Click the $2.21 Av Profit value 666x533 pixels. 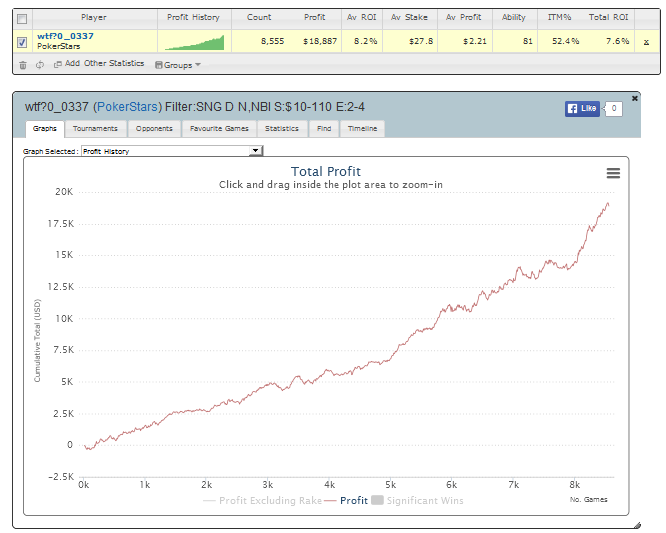(x=474, y=41)
